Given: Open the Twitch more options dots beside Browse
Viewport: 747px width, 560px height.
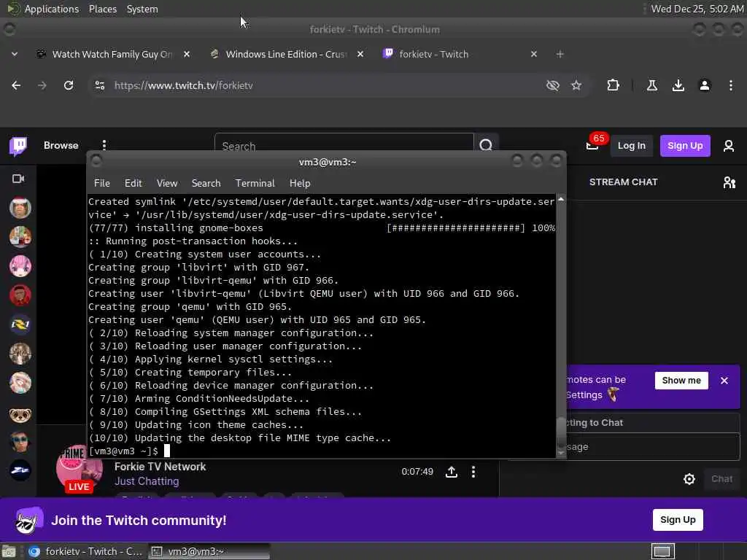Looking at the screenshot, I should [104, 145].
